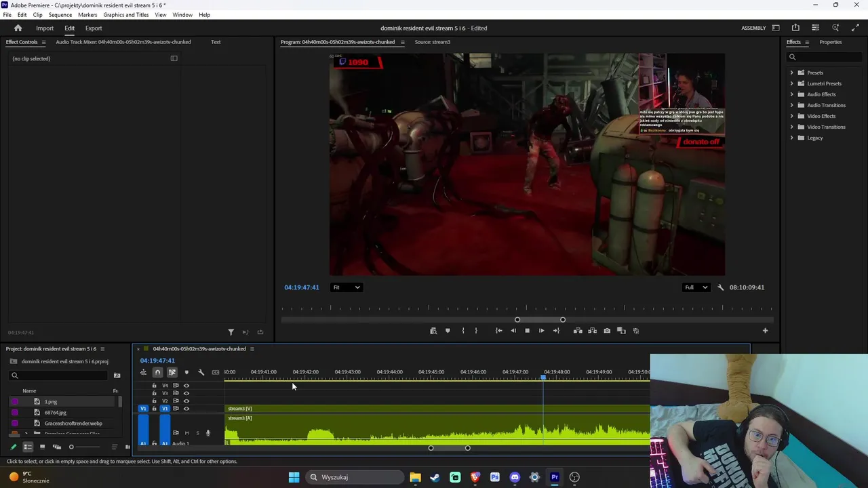
Task: Toggle Snap in Timeline magnet icon
Action: [157, 372]
